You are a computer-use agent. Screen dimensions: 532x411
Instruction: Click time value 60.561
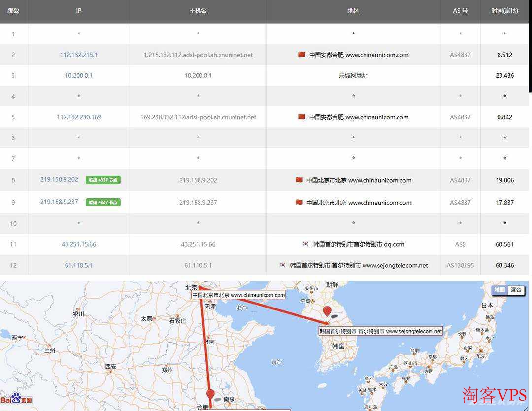click(504, 244)
